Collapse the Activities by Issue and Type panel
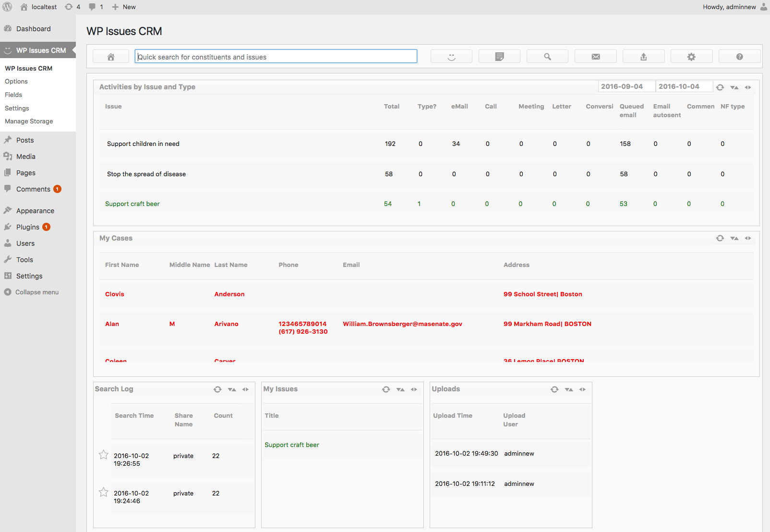Image resolution: width=770 pixels, height=532 pixels. [x=734, y=87]
